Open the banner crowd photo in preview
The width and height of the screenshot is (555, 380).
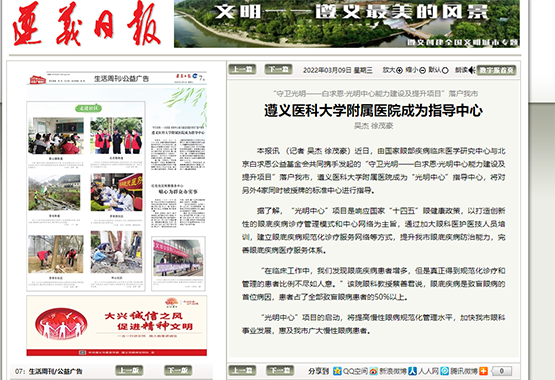(x=178, y=258)
